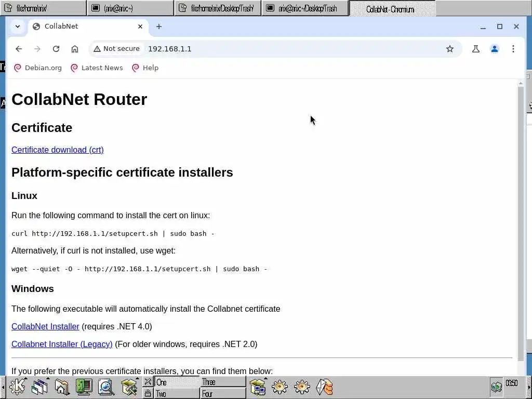Screen dimensions: 532x399
Task: Switch to file:/home/arix/Desktop/Trash taskbar entry
Action: (218, 8)
